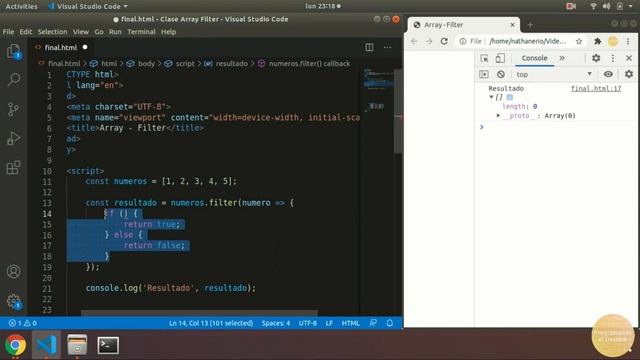The width and height of the screenshot is (640, 360).
Task: Open the Chrome three-dot menu
Action: coord(628,41)
